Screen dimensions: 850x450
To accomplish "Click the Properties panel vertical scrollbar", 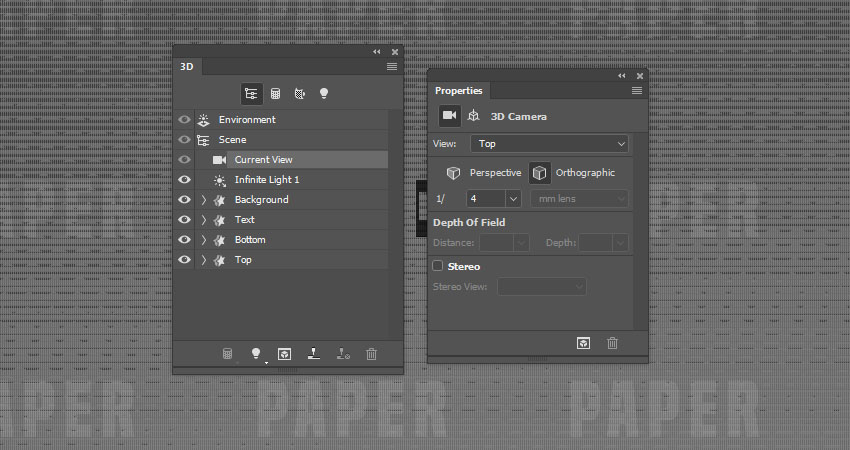I will coord(641,231).
